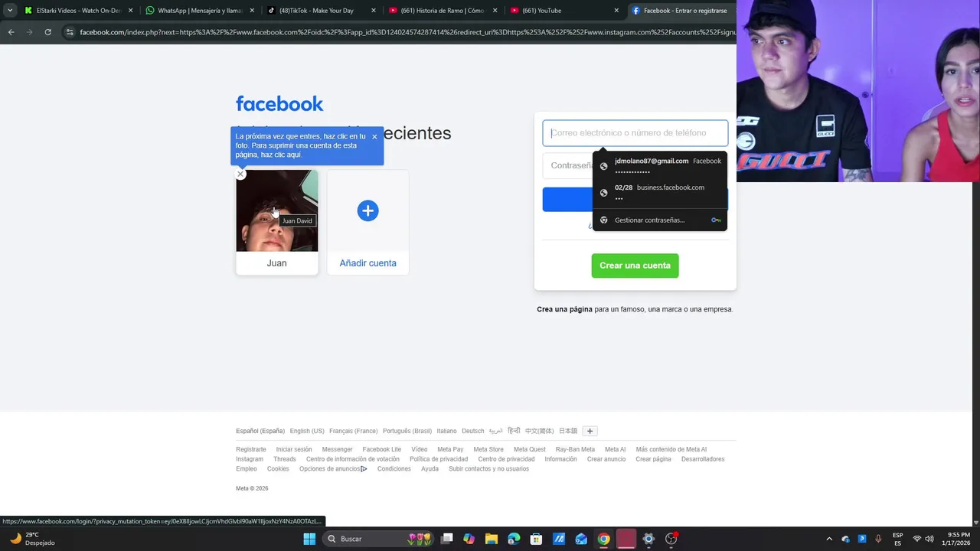Click the key icon beside Gestionar contraseñas

click(716, 220)
